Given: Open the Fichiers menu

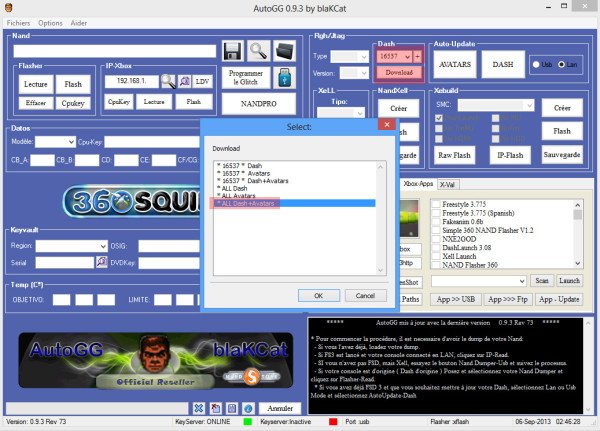Looking at the screenshot, I should coord(18,22).
